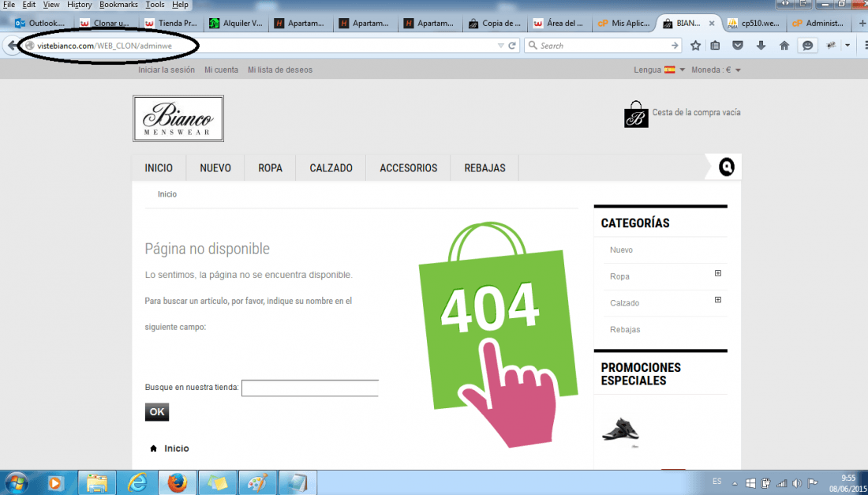Switch to the Clonar u... tab
The image size is (868, 495).
pyautogui.click(x=105, y=23)
